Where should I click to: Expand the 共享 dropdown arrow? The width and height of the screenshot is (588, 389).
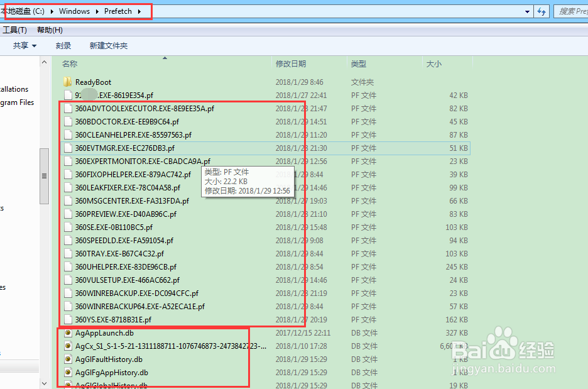point(34,46)
